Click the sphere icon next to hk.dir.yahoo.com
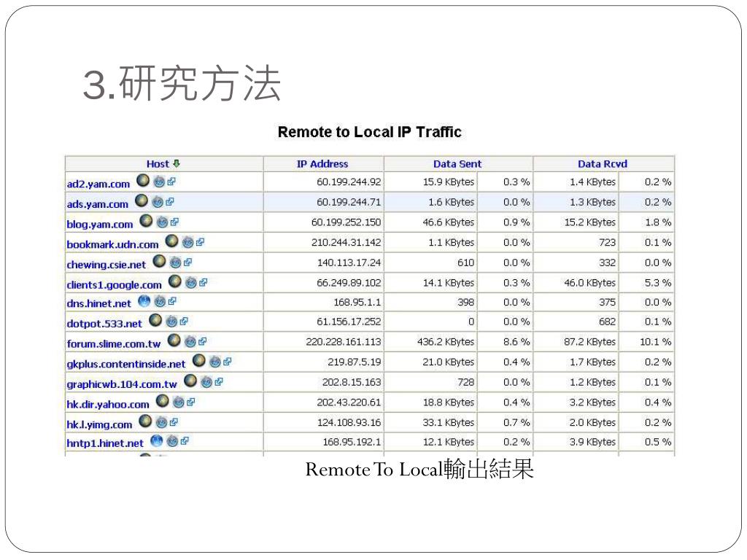 (x=163, y=401)
